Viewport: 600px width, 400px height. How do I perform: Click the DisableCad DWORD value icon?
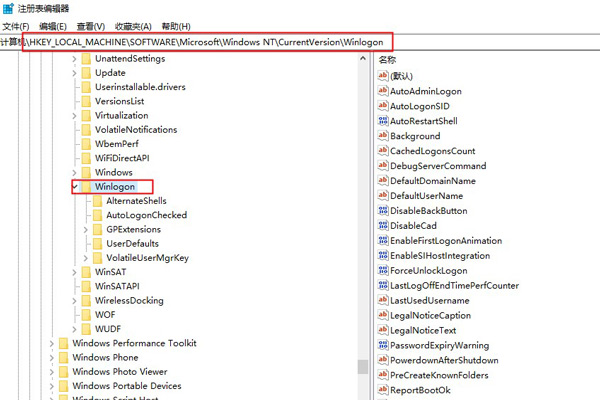pos(383,225)
